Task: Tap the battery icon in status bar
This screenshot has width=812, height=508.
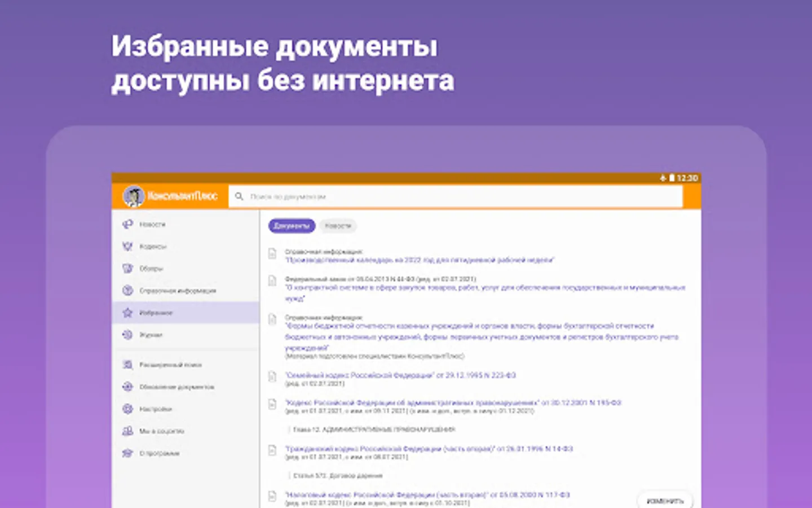Action: click(672, 178)
